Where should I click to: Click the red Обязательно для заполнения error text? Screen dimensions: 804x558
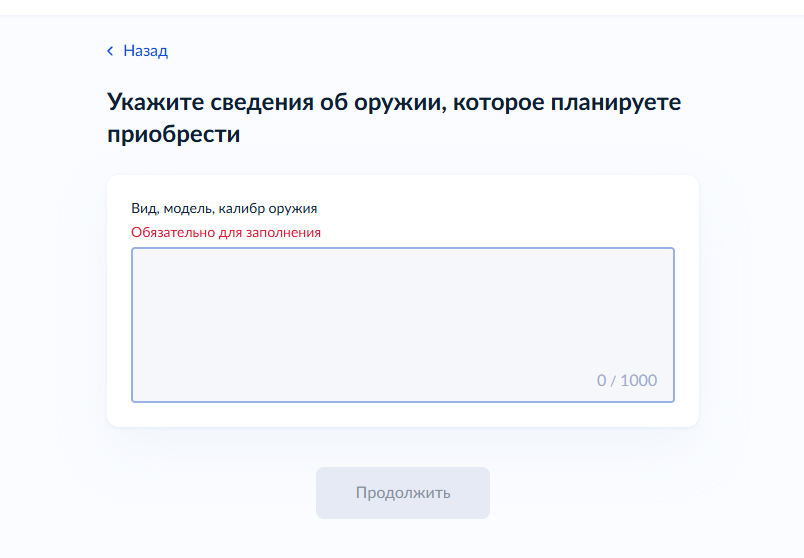(x=226, y=232)
